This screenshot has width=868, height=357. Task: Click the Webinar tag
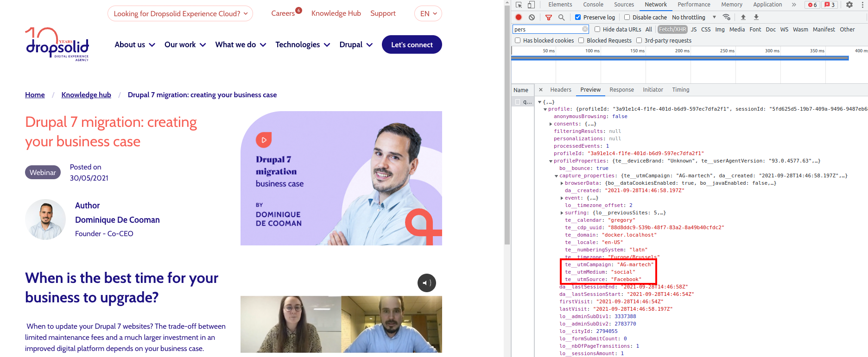pyautogui.click(x=43, y=172)
